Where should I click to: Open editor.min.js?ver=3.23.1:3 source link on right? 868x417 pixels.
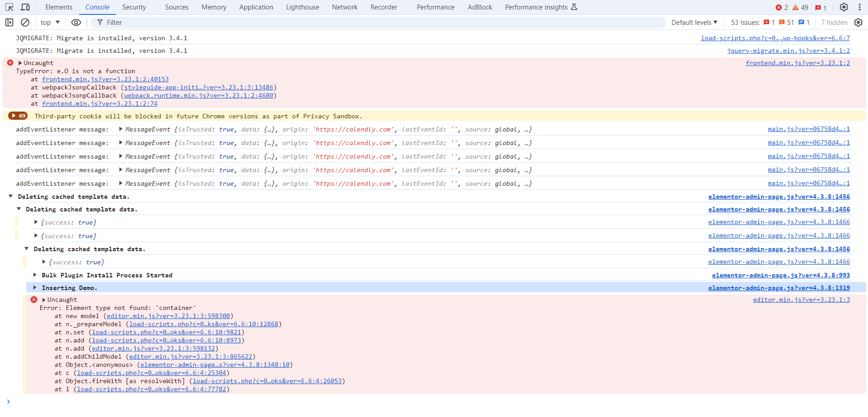[802, 300]
